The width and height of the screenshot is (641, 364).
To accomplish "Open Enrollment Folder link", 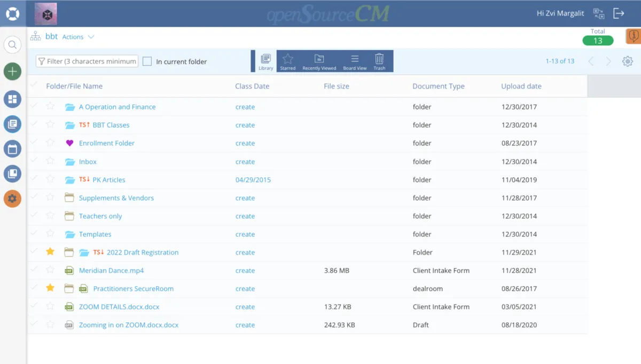I will (x=107, y=143).
